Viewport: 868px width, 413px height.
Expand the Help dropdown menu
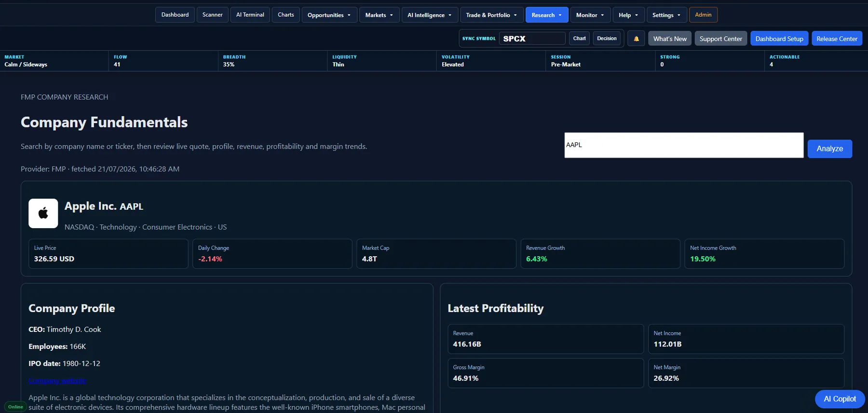coord(629,15)
